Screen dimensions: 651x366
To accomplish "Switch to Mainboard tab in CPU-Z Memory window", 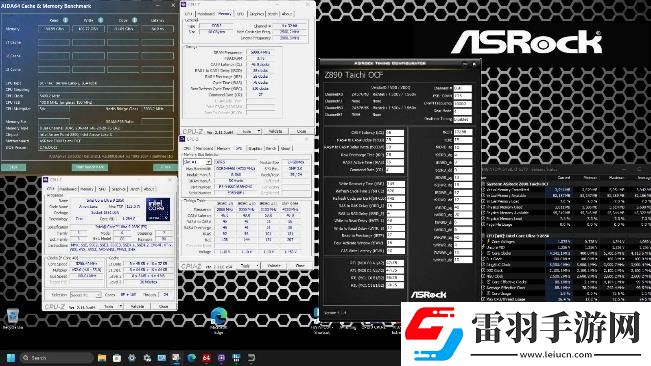I will click(206, 14).
